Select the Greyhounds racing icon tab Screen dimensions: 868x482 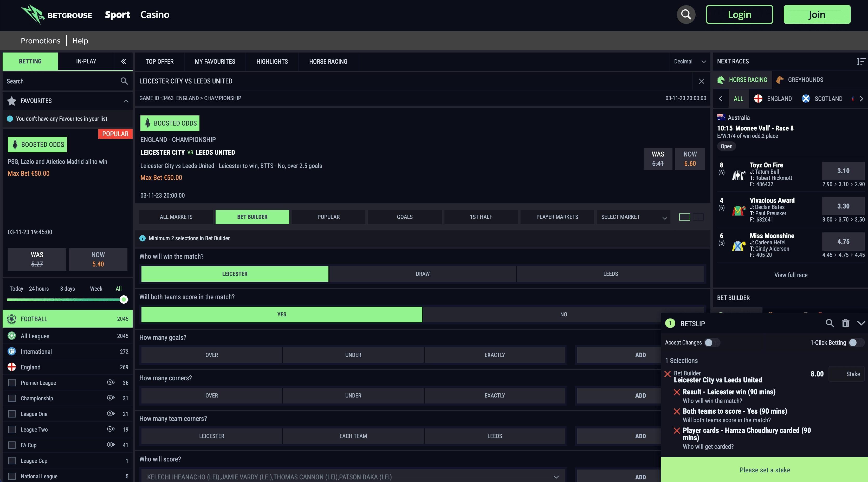tap(799, 80)
